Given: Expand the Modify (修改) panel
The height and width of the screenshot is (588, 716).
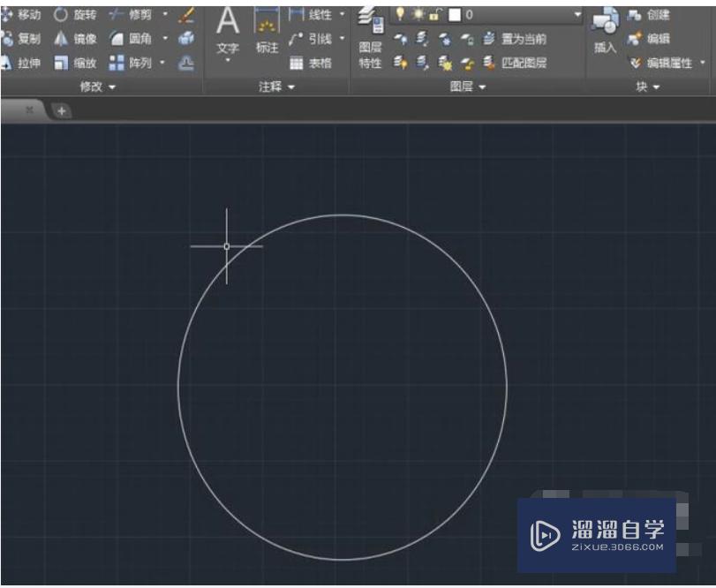Looking at the screenshot, I should [100, 87].
